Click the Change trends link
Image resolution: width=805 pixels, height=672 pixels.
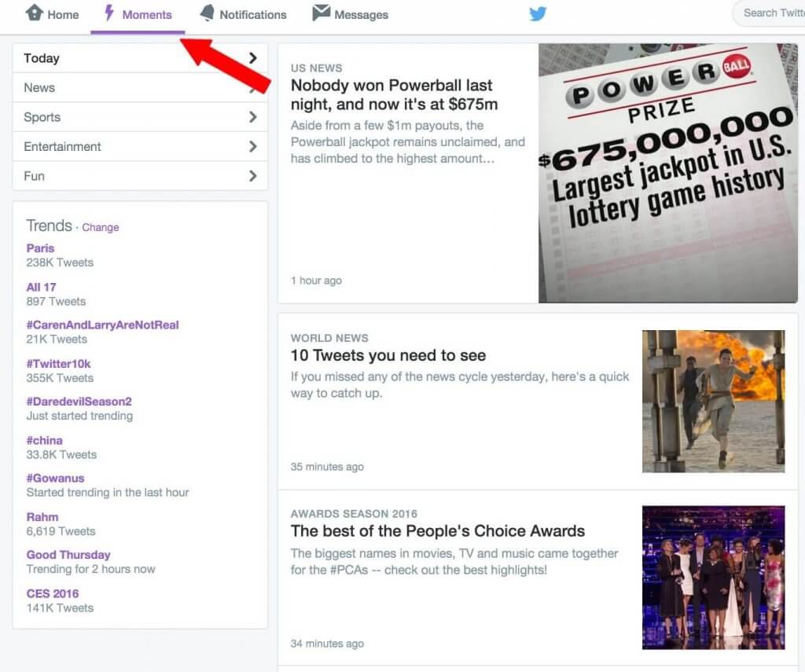(x=101, y=227)
